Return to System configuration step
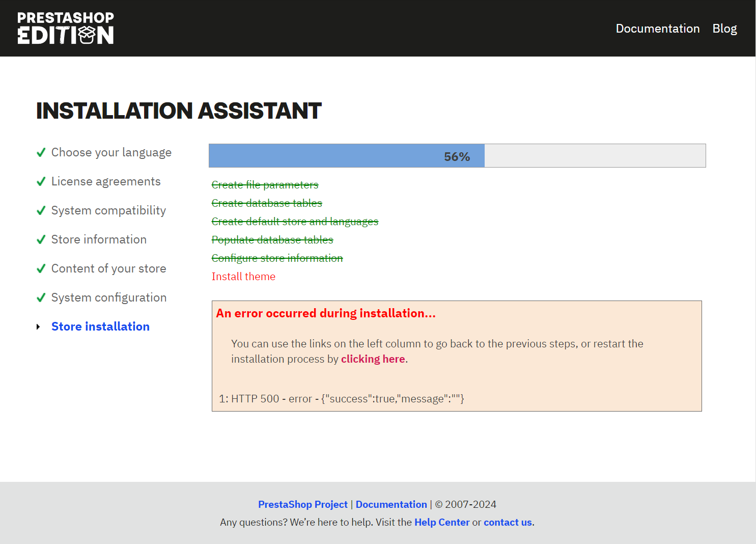Viewport: 756px width, 544px height. [x=109, y=297]
